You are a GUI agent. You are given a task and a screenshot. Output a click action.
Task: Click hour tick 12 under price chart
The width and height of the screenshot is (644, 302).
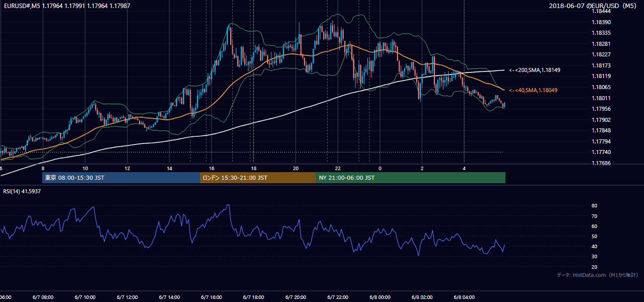click(127, 168)
